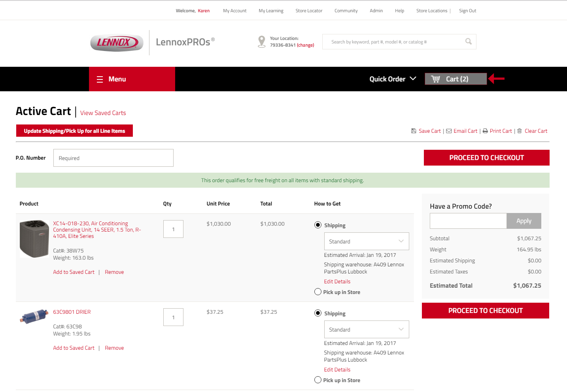
Task: Open the red Menu button
Action: [x=132, y=79]
